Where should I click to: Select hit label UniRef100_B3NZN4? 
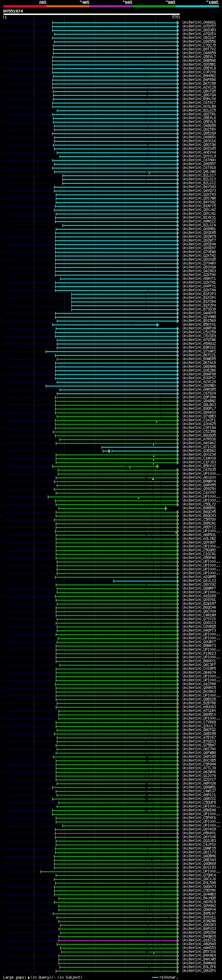(199, 921)
